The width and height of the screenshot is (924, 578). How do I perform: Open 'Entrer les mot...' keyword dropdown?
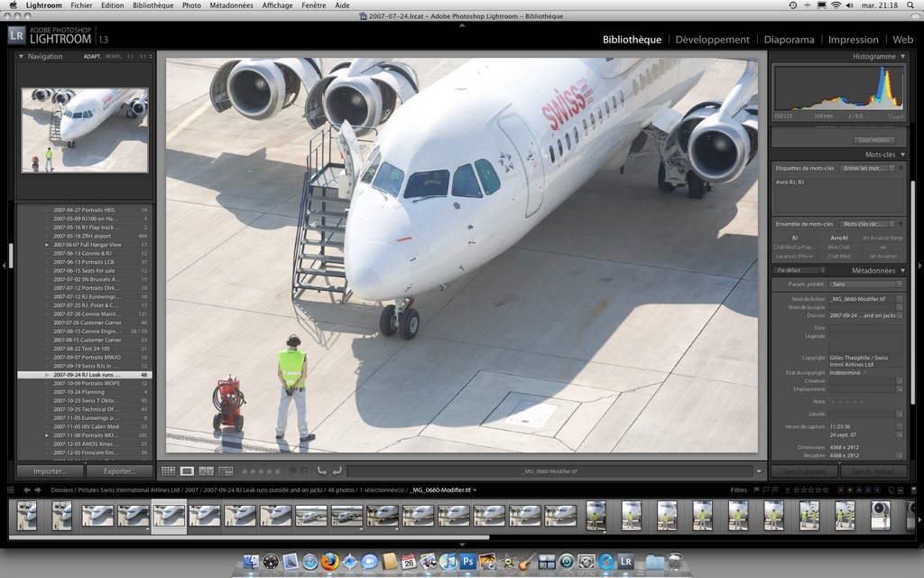[x=867, y=168]
